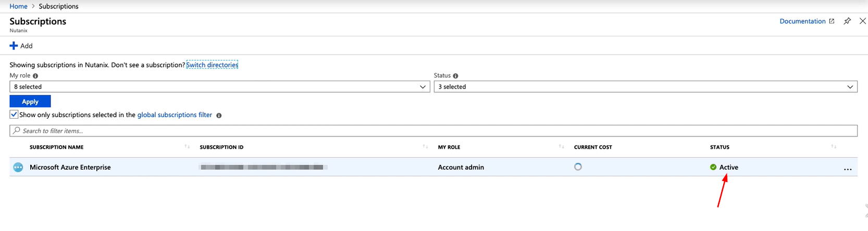Close the Subscriptions blade

863,21
